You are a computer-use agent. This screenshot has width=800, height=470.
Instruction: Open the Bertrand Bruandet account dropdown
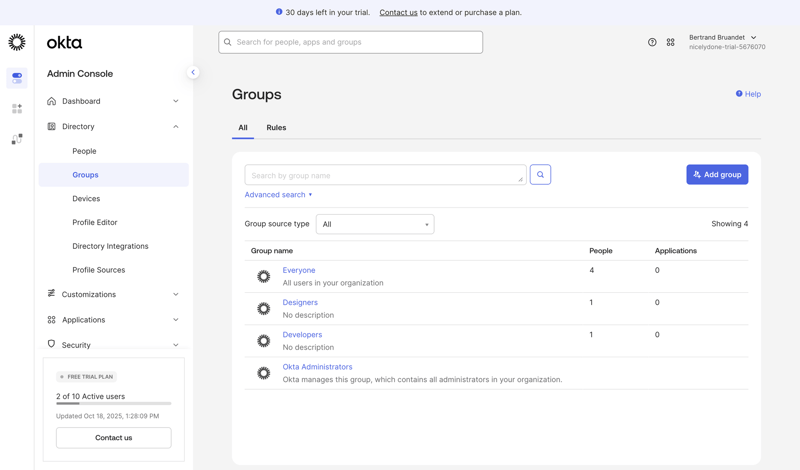tap(727, 42)
